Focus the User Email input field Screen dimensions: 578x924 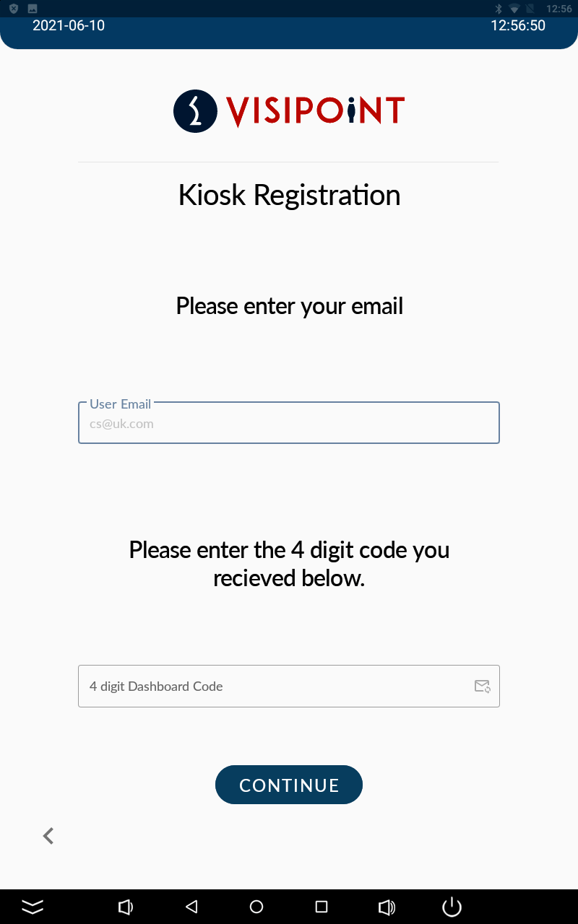289,423
